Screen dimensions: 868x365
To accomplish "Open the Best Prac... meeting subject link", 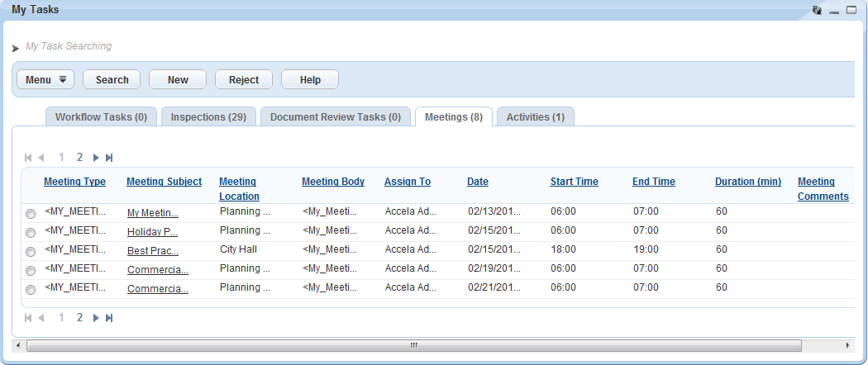I will pos(153,251).
